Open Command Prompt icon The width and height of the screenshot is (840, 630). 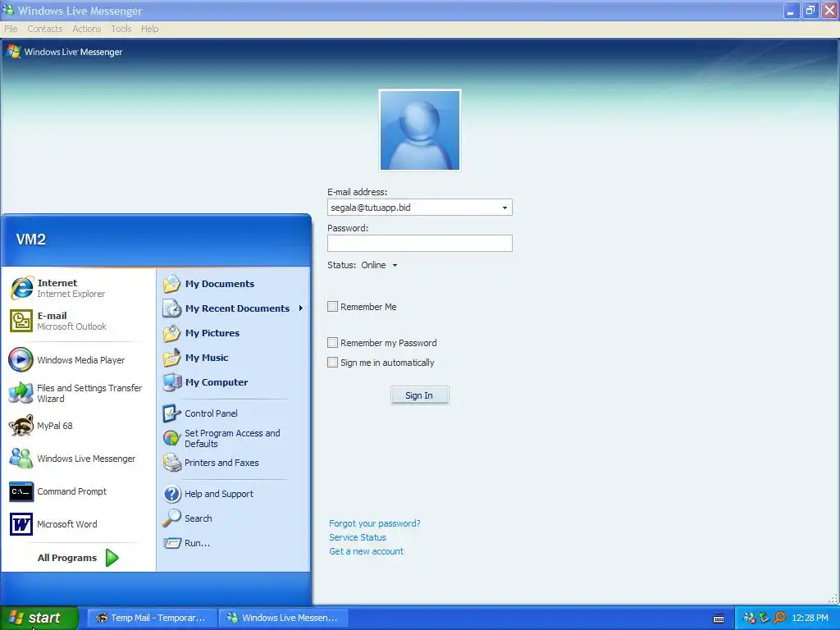coord(21,491)
